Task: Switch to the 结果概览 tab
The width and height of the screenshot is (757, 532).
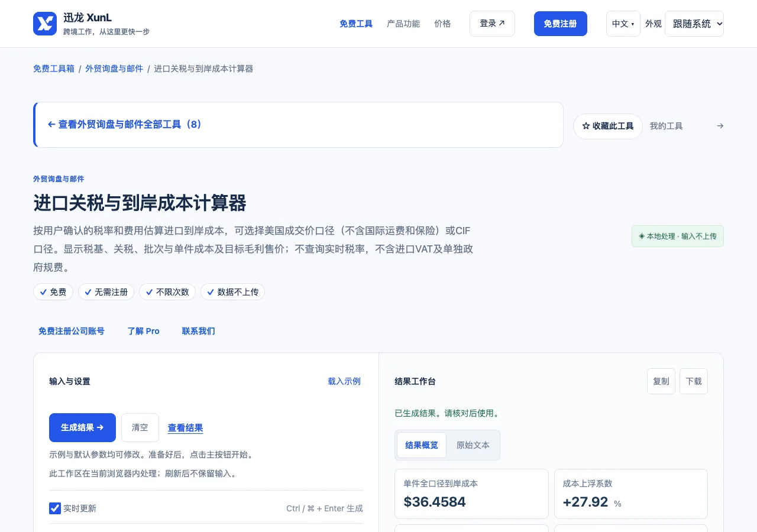Action: pos(422,445)
